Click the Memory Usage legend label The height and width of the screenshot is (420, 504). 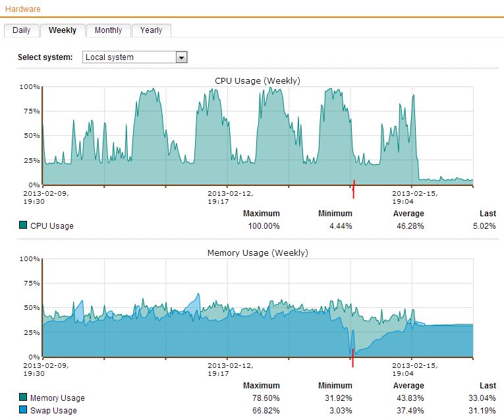click(x=57, y=398)
